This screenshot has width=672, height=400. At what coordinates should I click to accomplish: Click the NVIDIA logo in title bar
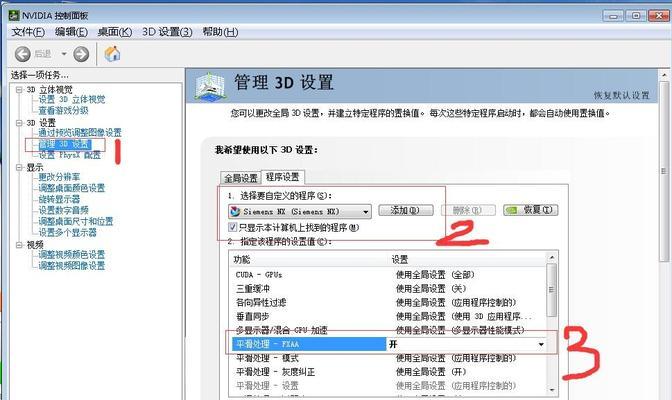point(14,15)
